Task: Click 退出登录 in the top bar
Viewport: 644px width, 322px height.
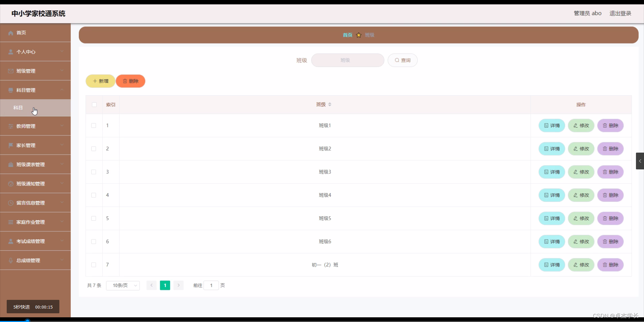Action: [x=620, y=13]
